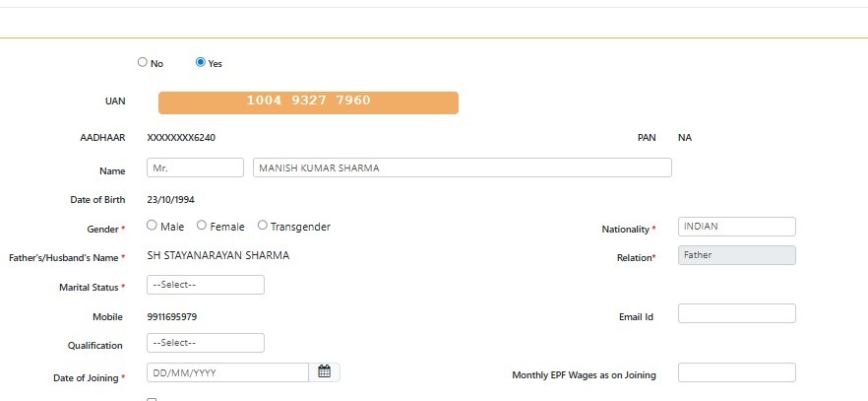
Task: Focus Monthly EPF Wages as on Joining field
Action: pyautogui.click(x=737, y=372)
